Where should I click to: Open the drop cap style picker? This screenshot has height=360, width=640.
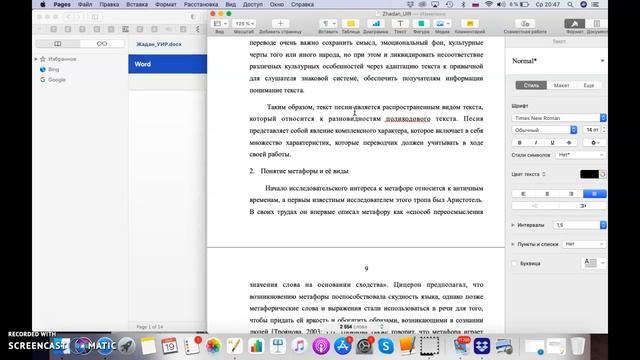pos(594,263)
